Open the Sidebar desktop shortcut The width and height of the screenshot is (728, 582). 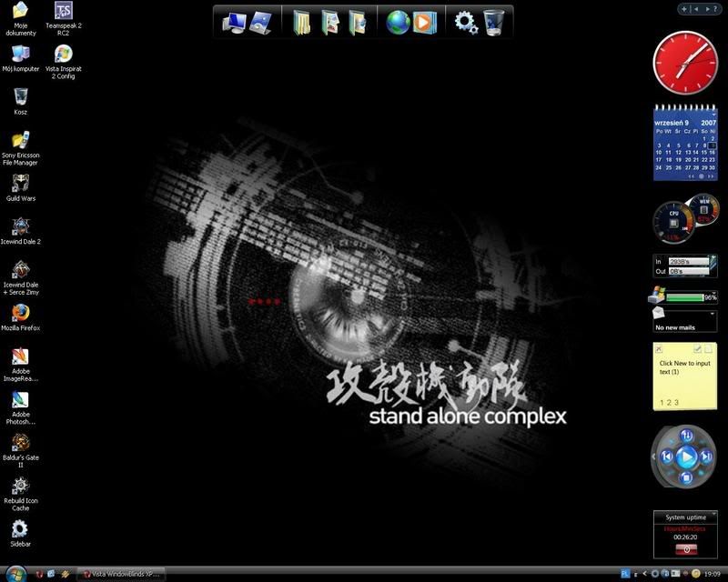[20, 533]
